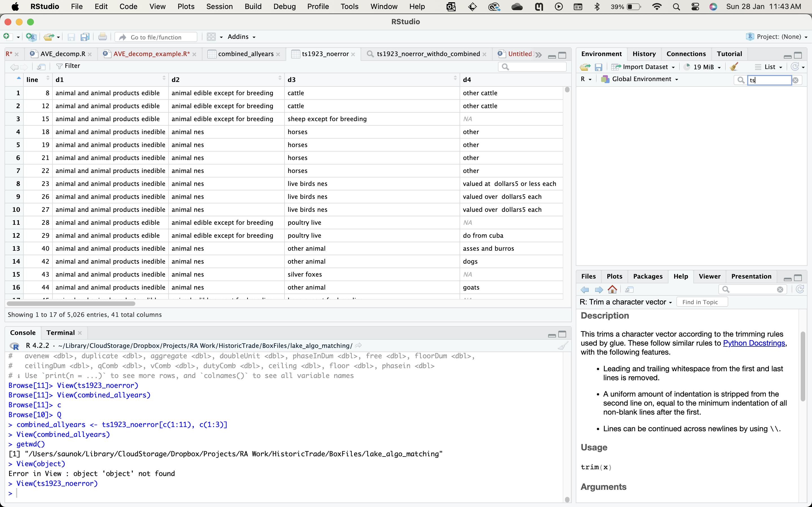This screenshot has height=507, width=812.
Task: Switch to the Terminal tab
Action: [60, 333]
